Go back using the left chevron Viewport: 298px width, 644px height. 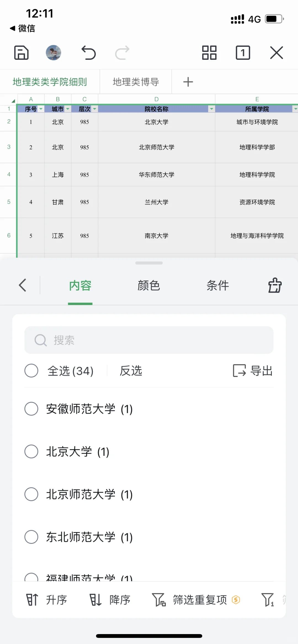pyautogui.click(x=23, y=285)
